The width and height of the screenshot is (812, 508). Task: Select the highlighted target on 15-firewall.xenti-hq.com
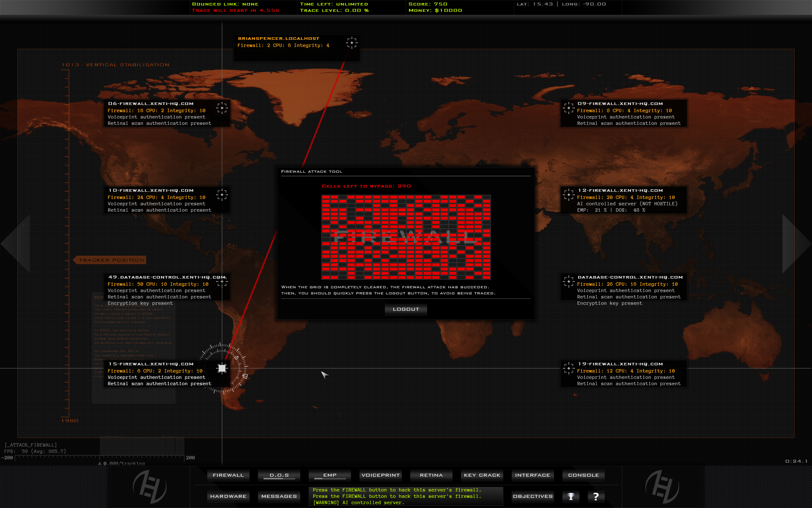point(222,369)
